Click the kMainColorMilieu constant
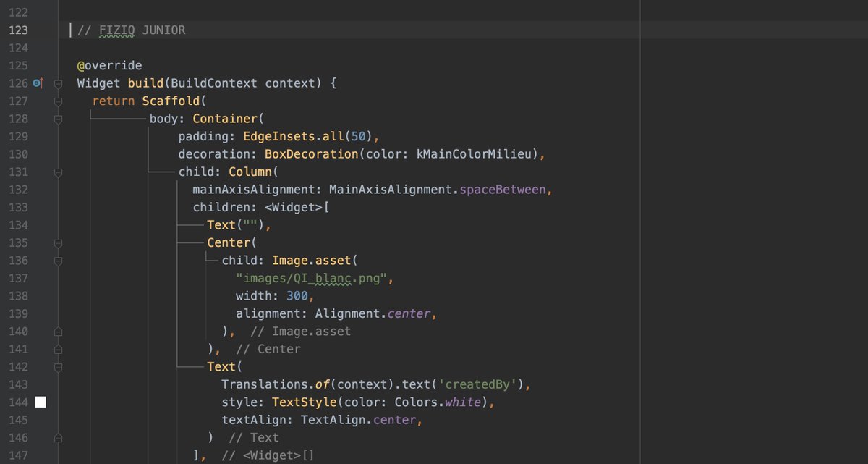 pos(474,154)
